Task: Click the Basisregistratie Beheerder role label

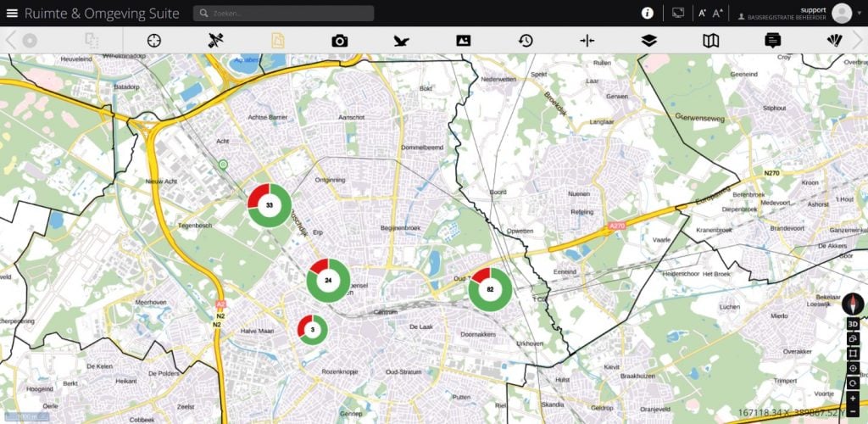Action: (787, 18)
